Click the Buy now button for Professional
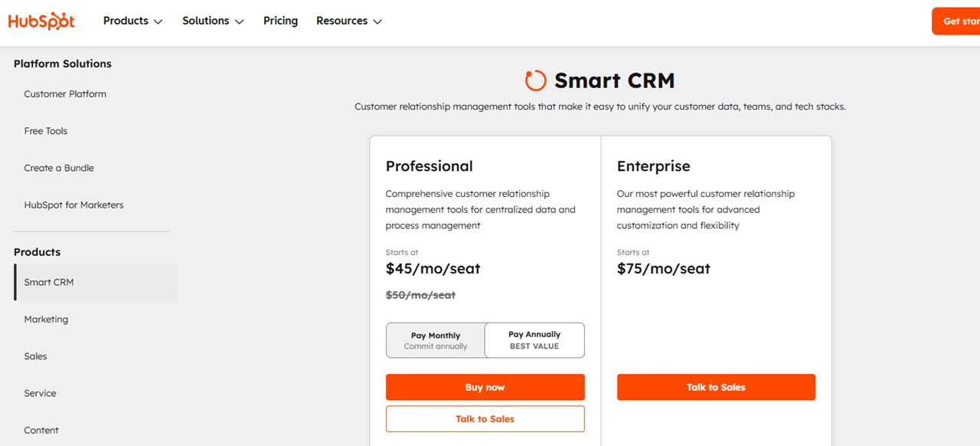Image resolution: width=980 pixels, height=446 pixels. click(485, 387)
